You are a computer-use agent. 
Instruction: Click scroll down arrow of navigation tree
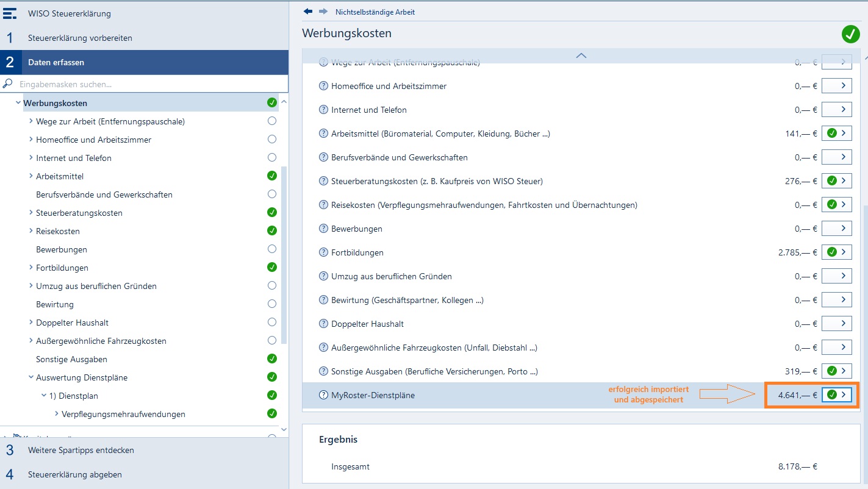[x=284, y=429]
